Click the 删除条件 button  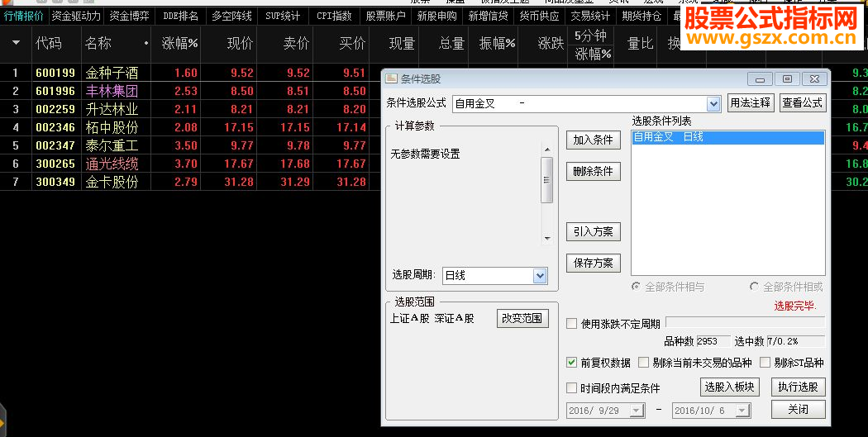pyautogui.click(x=594, y=172)
